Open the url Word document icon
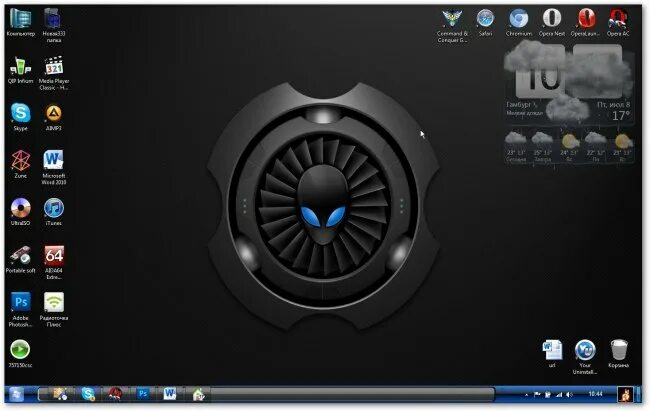The width and height of the screenshot is (650, 411). 552,353
